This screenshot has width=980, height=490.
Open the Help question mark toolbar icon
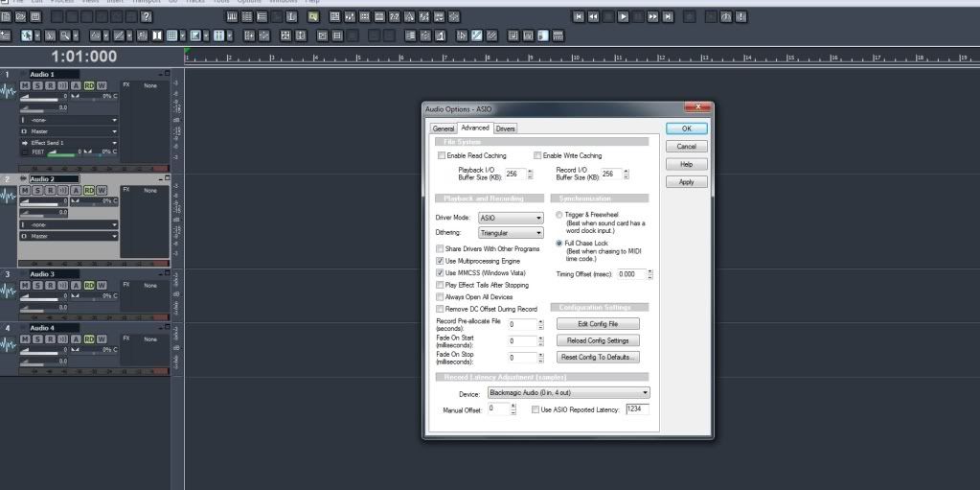pyautogui.click(x=146, y=16)
